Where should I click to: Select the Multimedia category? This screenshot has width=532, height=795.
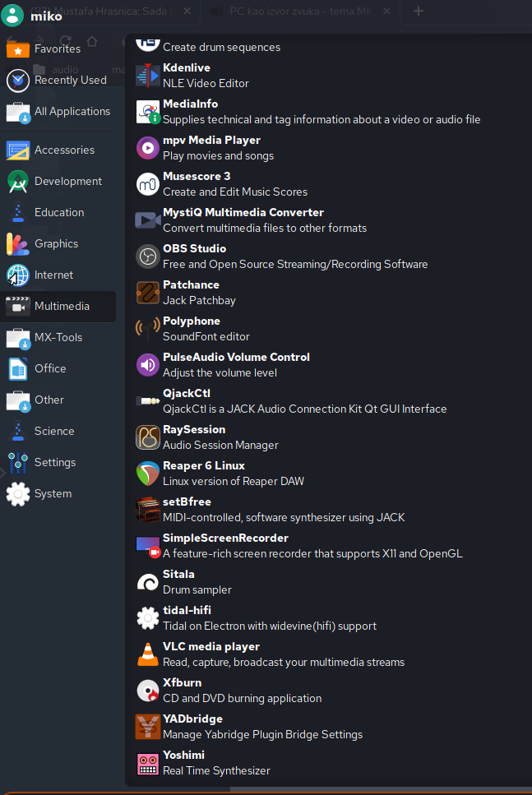58,306
